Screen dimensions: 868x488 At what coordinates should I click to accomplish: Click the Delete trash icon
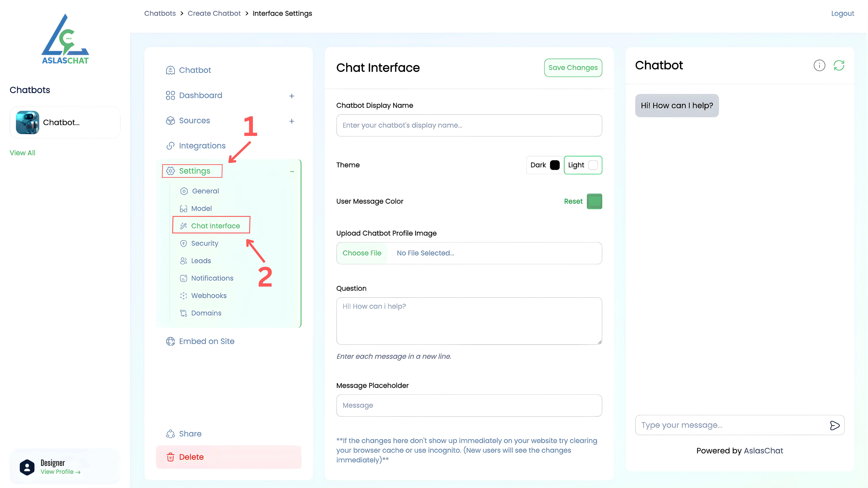[x=171, y=457]
